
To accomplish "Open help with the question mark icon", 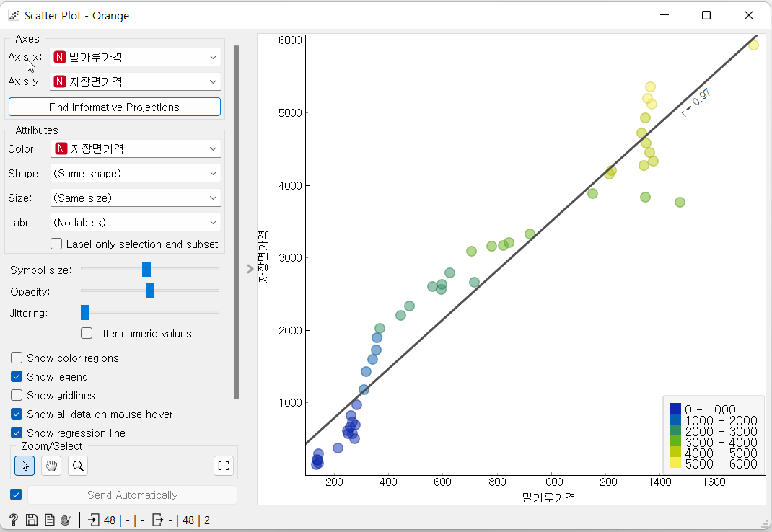I will coord(14,520).
